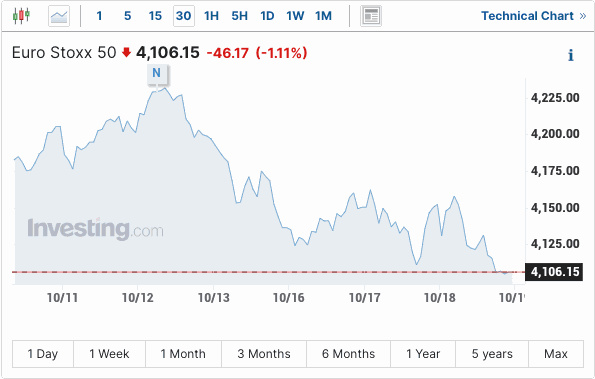Open the news panel icon in toolbar

[371, 16]
